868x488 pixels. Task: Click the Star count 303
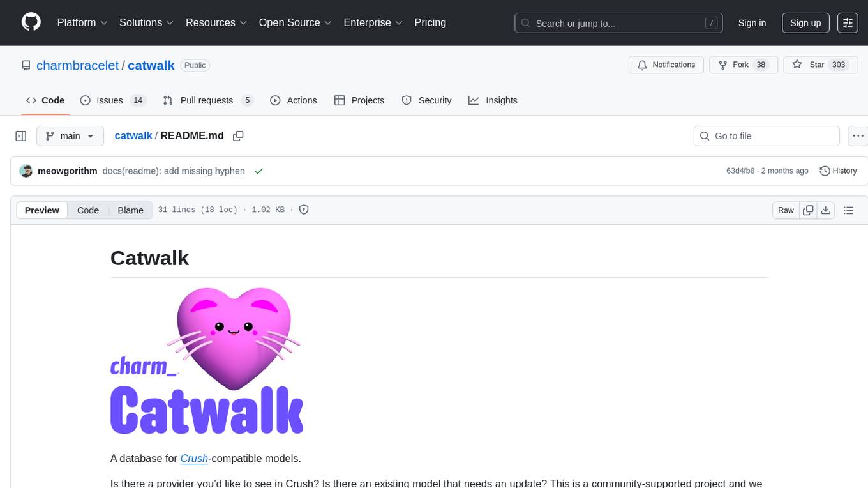pos(839,65)
